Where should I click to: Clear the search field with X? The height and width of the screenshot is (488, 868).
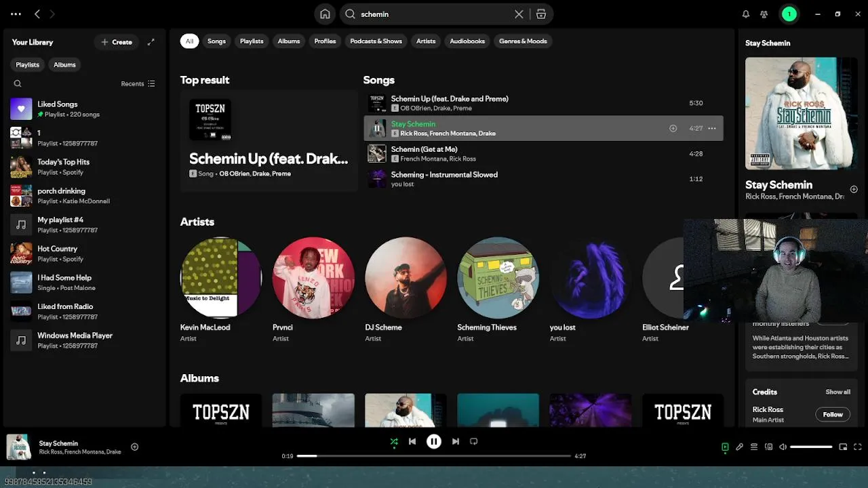(x=519, y=14)
